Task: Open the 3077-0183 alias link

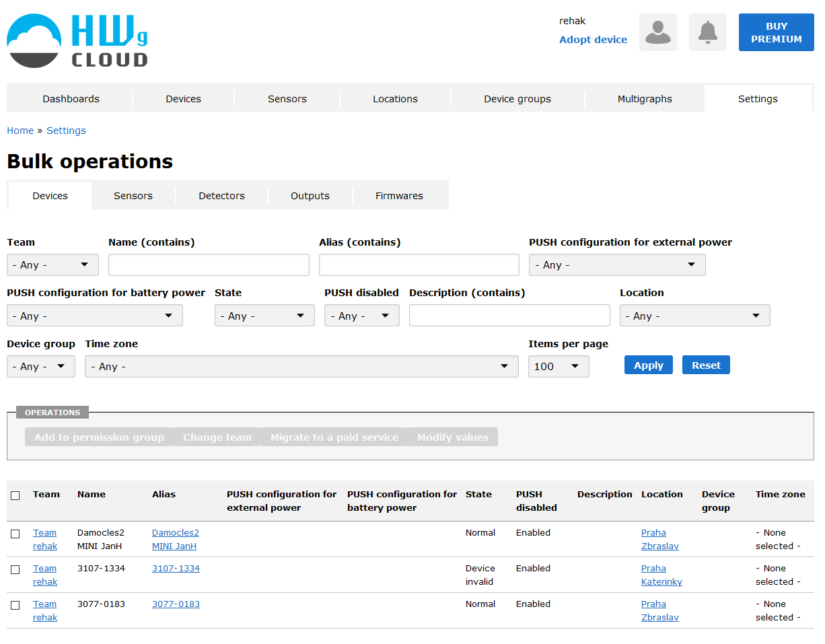Action: 176,604
